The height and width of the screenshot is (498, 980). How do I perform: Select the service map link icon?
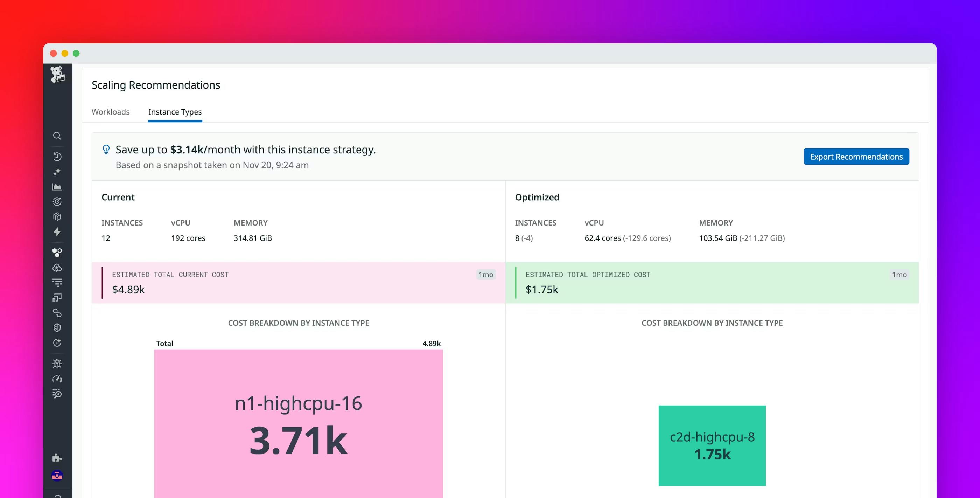click(57, 313)
